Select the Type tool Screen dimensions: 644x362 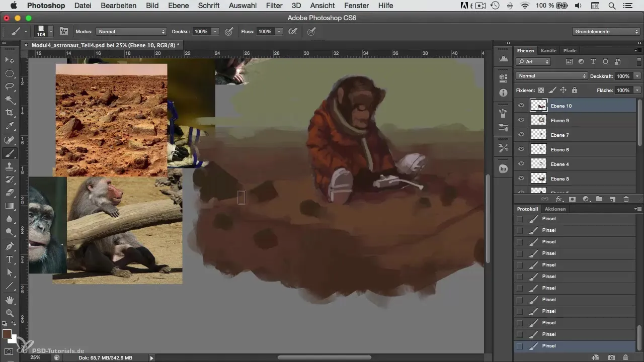tap(10, 259)
